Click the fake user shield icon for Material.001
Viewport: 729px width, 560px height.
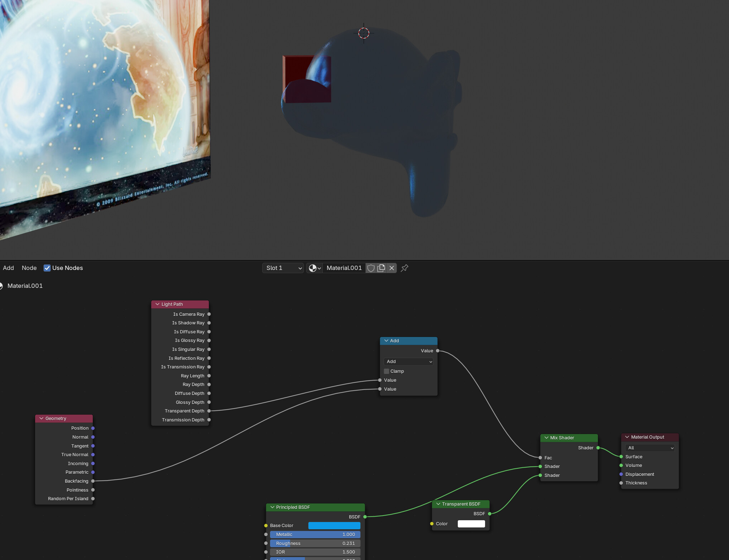pos(371,268)
